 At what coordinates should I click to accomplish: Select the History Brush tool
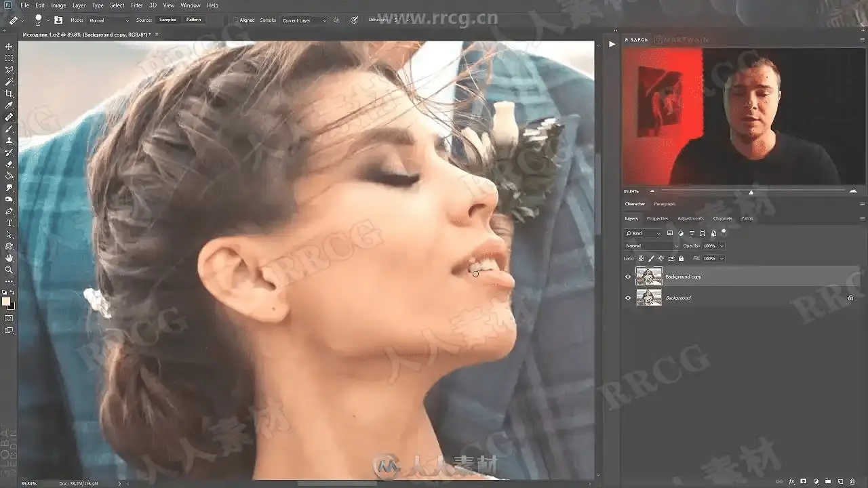point(9,152)
